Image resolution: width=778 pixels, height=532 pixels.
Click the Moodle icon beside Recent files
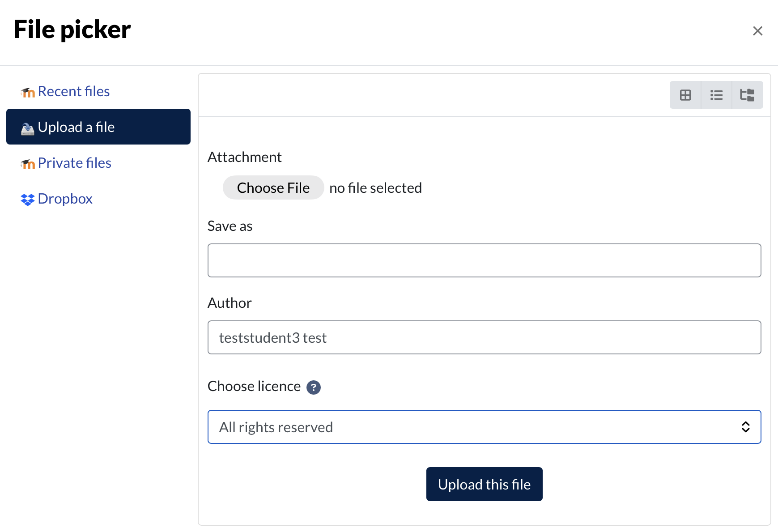pos(28,92)
